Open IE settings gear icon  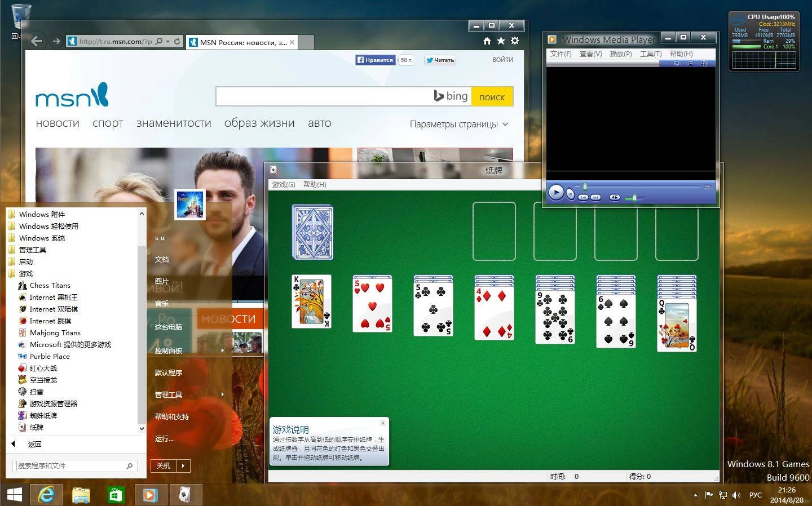point(515,41)
